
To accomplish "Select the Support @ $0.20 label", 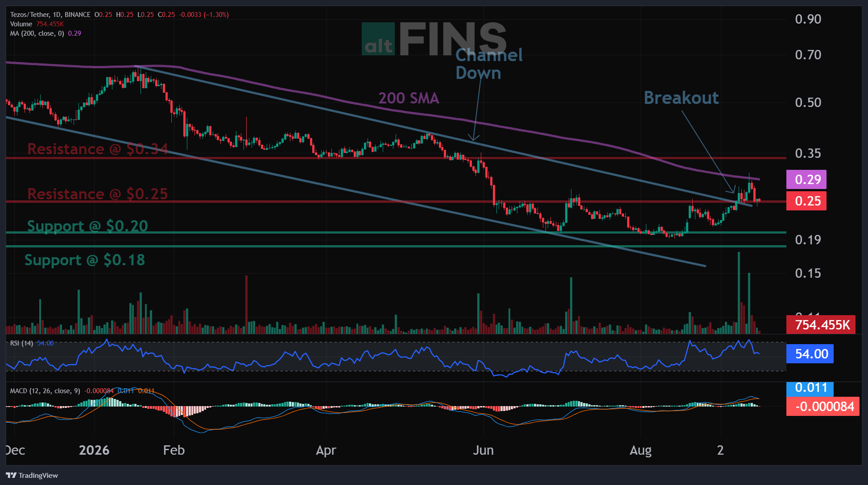I will tap(87, 226).
